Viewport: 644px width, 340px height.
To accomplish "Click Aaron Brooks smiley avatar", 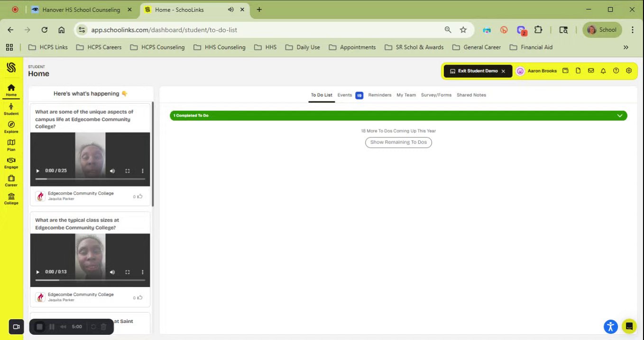I will [x=520, y=71].
